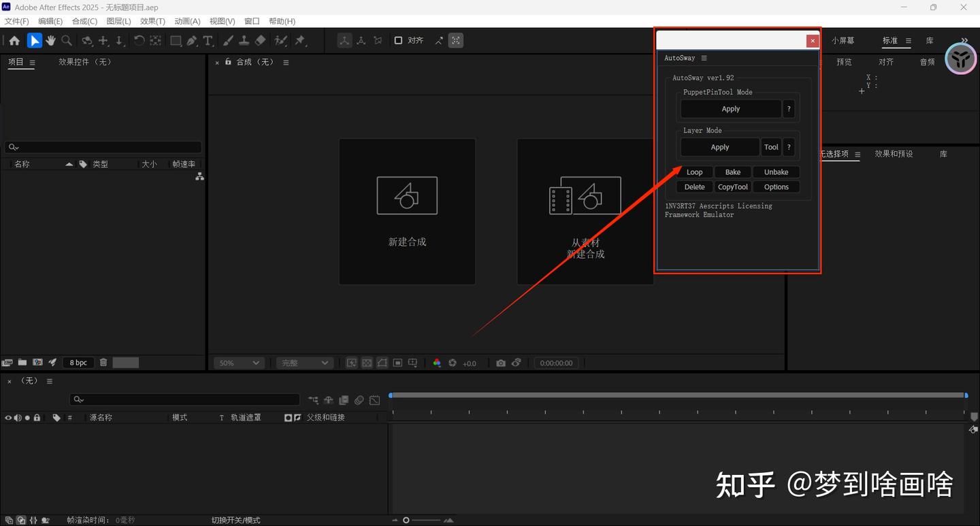Click Apply under PuppetPinTool Mode

click(731, 109)
